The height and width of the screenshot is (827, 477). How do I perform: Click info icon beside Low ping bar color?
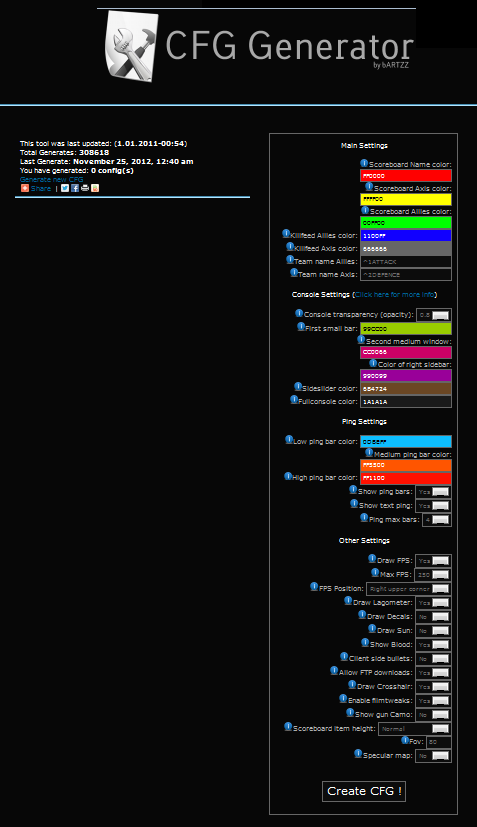[x=289, y=439]
